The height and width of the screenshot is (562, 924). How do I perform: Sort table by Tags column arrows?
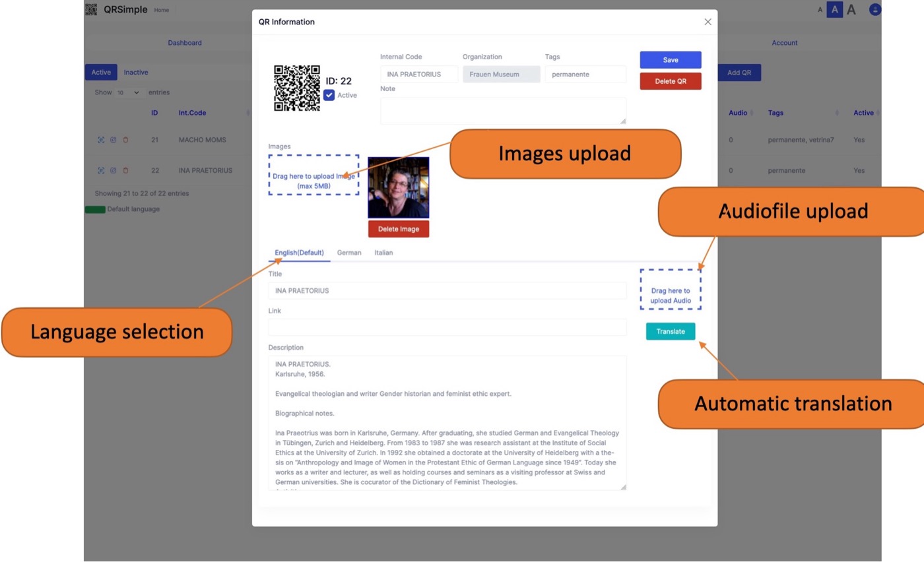pos(837,113)
